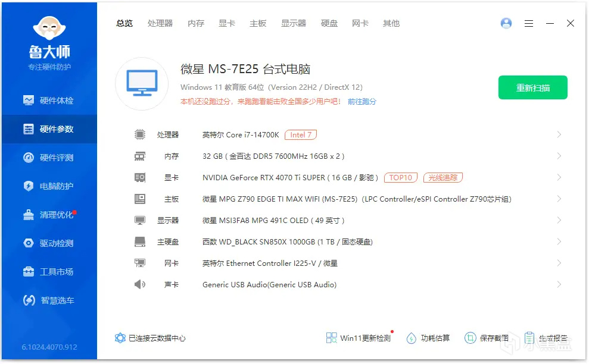The width and height of the screenshot is (589, 364).
Task: Switch to the 硬盘 top tab
Action: 329,23
